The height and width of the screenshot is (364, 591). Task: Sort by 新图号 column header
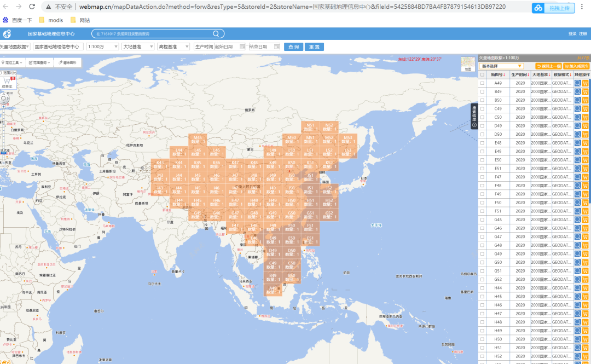click(x=497, y=74)
